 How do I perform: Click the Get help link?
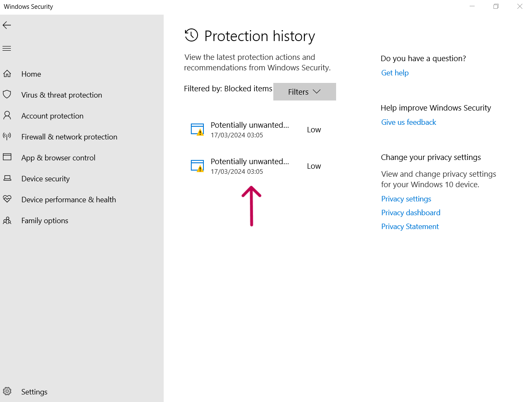click(x=395, y=73)
